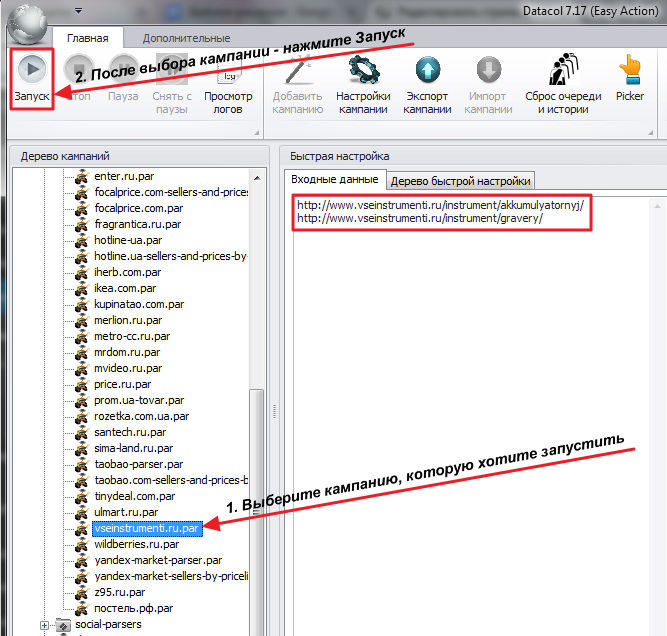667x636 pixels.
Task: Select z95.ru.par campaign
Action: pyautogui.click(x=120, y=592)
